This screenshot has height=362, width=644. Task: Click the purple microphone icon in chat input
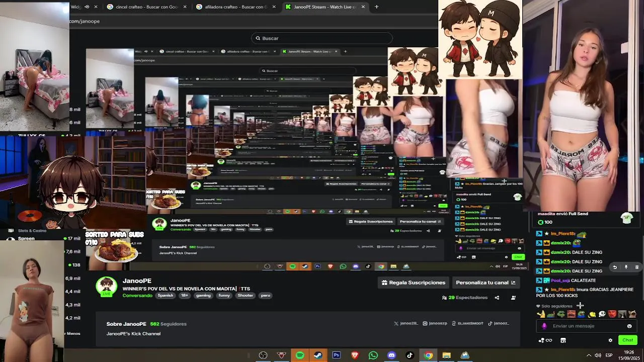[544, 326]
